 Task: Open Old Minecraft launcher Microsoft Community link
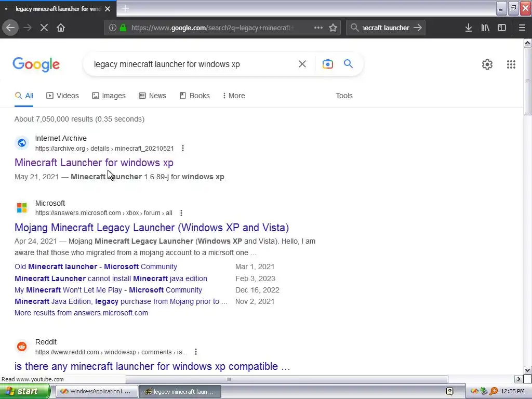(96, 267)
